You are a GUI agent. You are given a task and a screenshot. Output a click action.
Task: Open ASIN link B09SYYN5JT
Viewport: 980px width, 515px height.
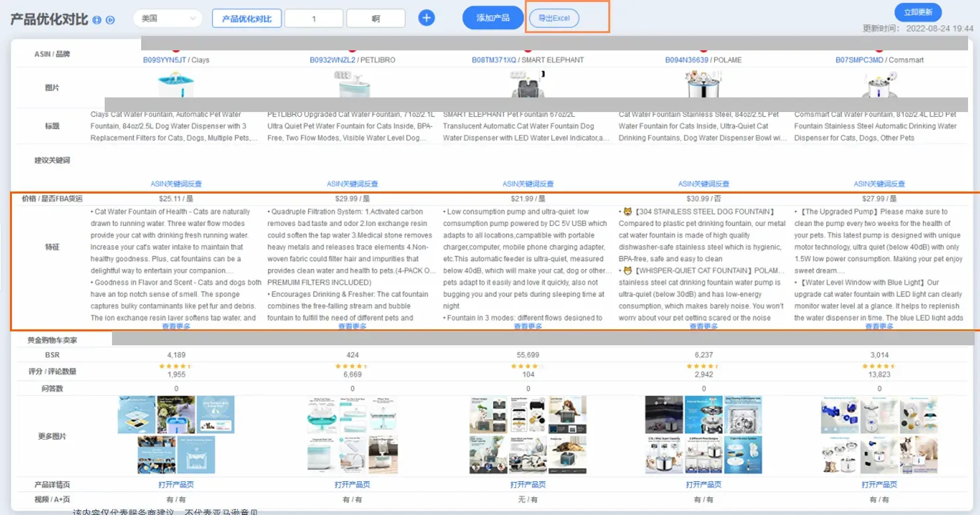164,60
